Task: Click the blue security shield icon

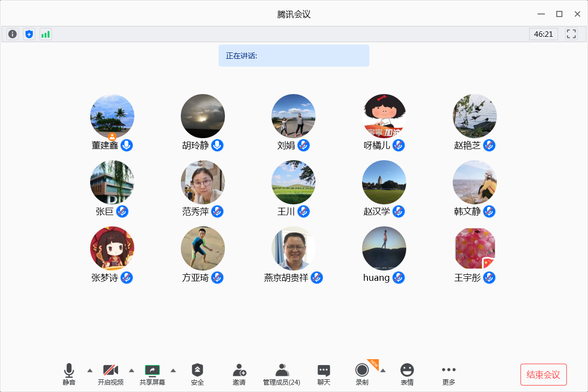Action: coord(29,34)
